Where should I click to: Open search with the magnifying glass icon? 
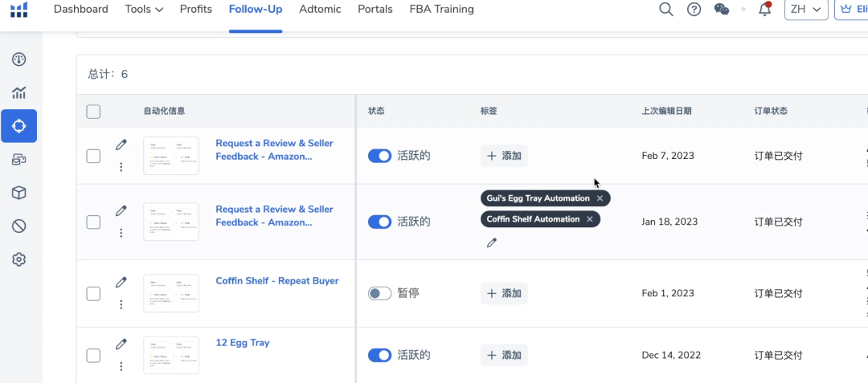click(665, 10)
